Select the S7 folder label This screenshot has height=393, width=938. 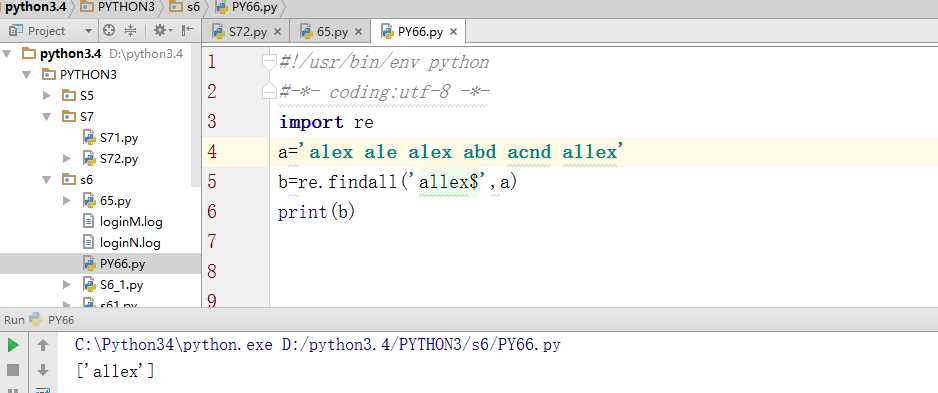click(x=87, y=117)
